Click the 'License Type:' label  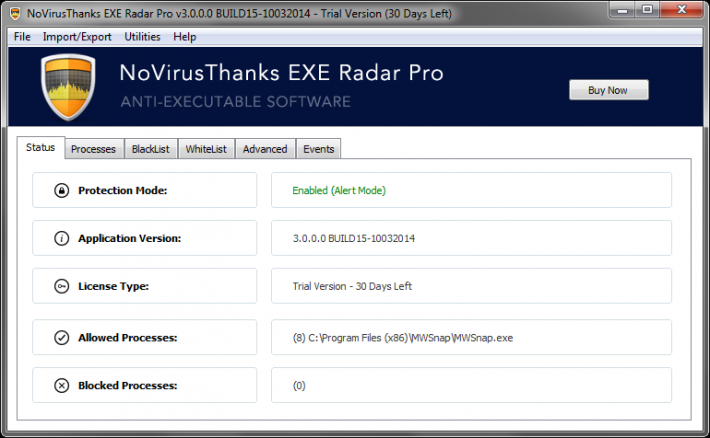113,286
